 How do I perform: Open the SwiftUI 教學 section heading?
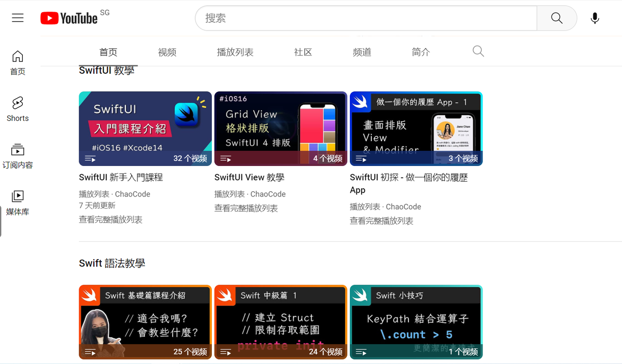[106, 70]
